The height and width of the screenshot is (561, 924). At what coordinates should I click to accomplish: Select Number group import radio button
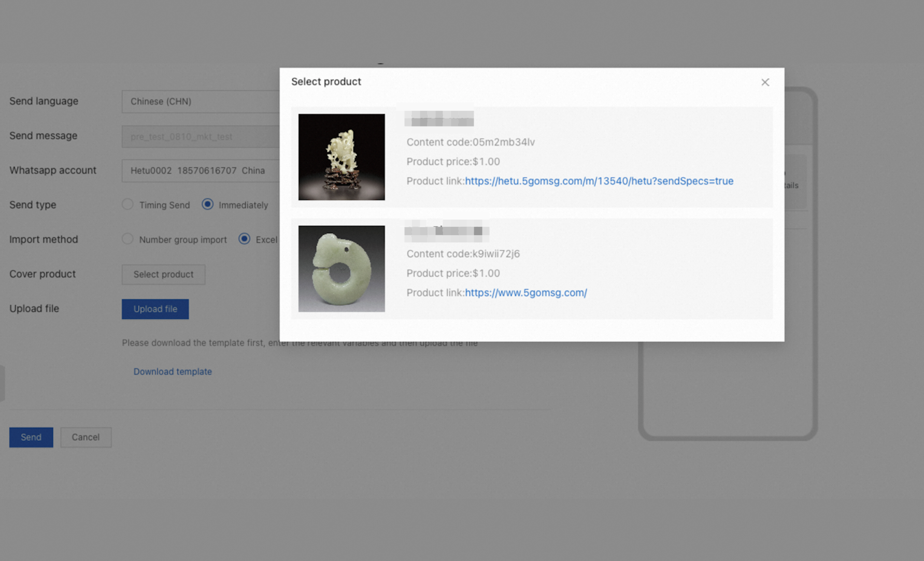(127, 239)
